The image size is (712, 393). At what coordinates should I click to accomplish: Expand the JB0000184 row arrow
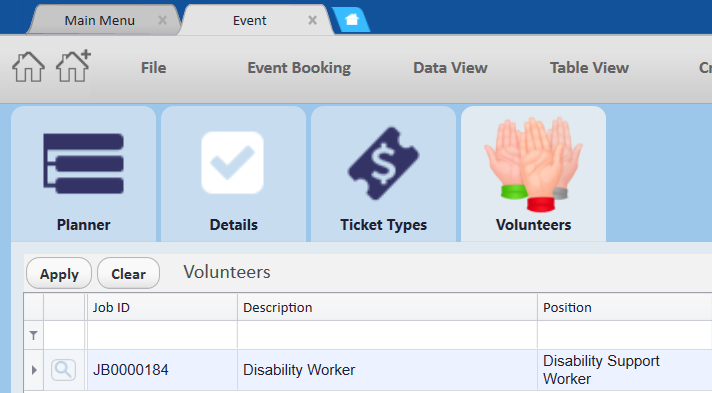pyautogui.click(x=34, y=370)
